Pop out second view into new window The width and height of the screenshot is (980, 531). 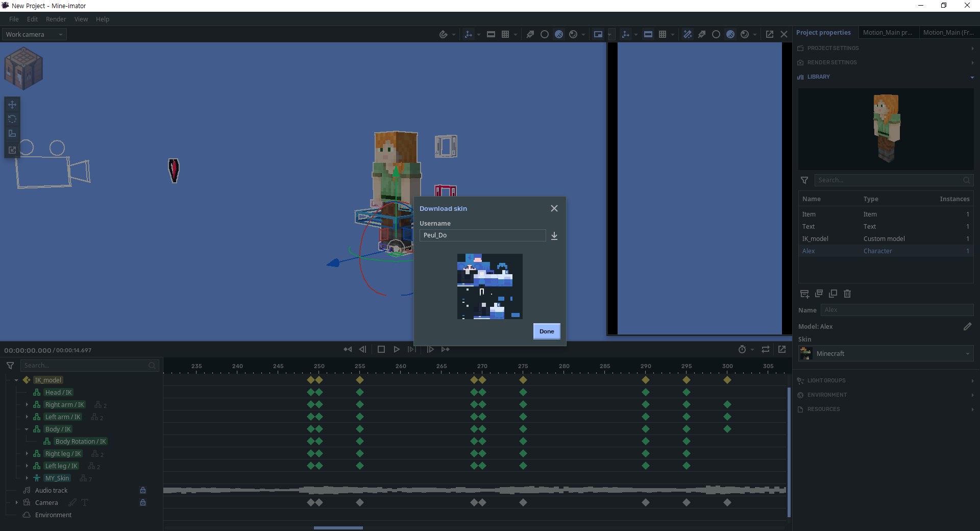click(770, 34)
